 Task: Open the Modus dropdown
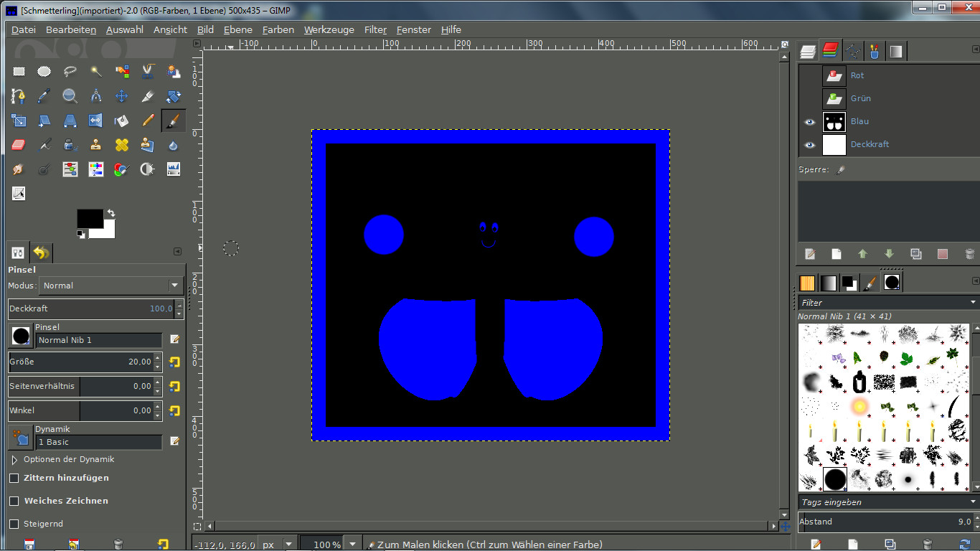tap(112, 286)
